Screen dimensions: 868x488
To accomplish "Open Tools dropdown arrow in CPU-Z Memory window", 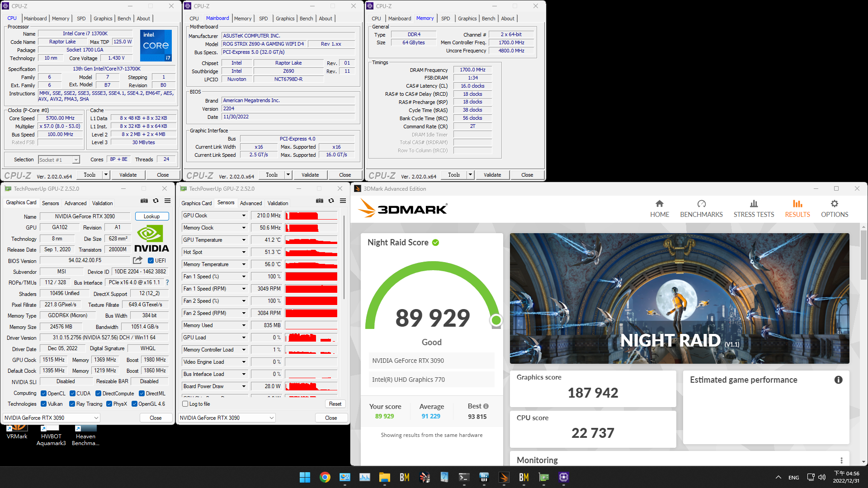I will (470, 175).
